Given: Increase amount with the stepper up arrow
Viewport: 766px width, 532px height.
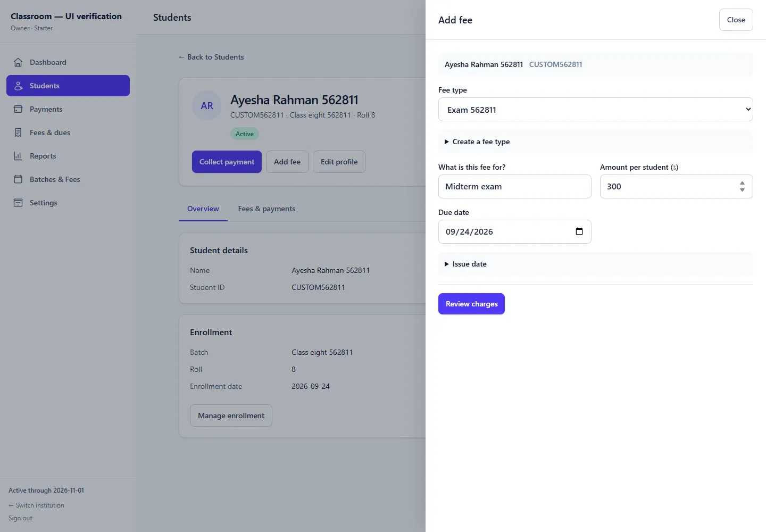Looking at the screenshot, I should 742,183.
